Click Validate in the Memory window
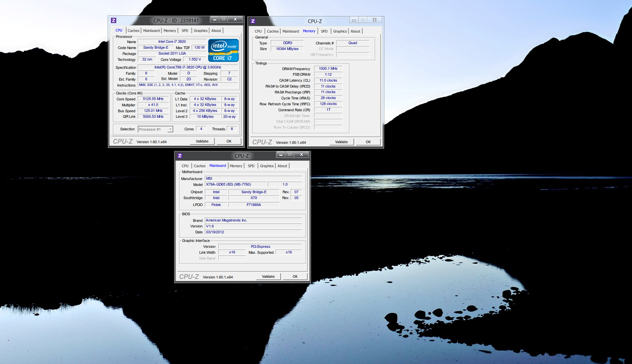 (x=342, y=142)
